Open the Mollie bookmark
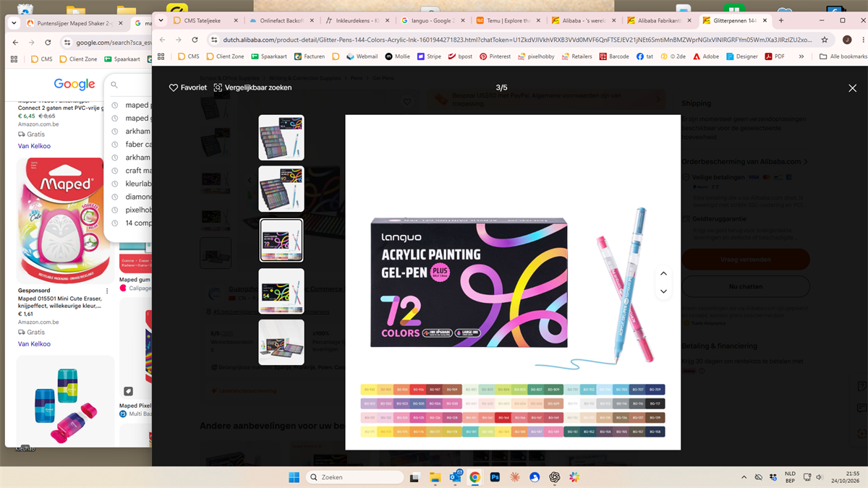The height and width of the screenshot is (488, 868). pyautogui.click(x=398, y=56)
